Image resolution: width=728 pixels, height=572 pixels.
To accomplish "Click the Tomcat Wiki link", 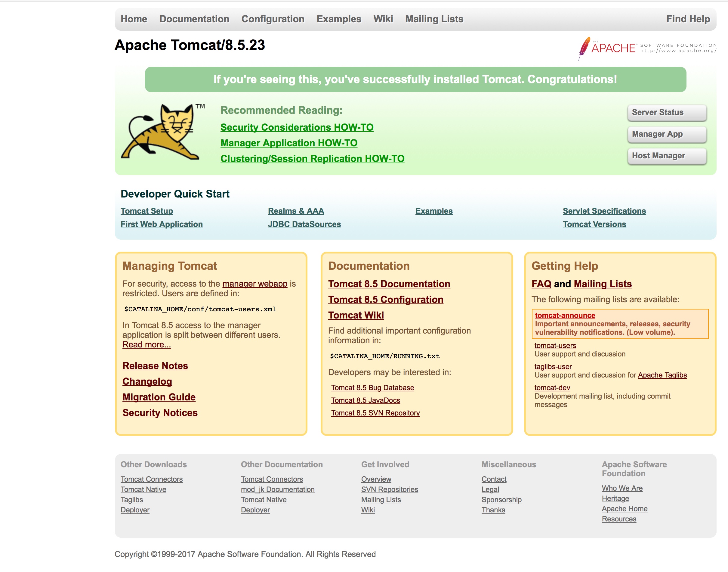I will point(356,316).
